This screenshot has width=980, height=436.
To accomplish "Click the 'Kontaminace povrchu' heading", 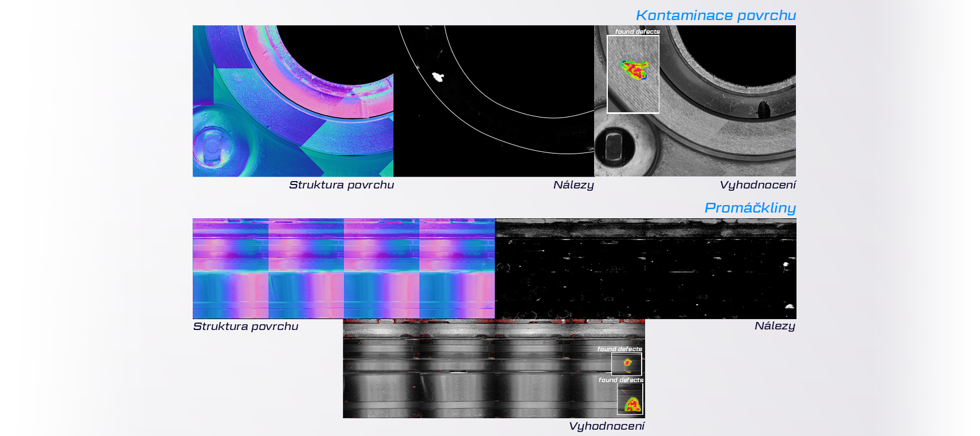I will point(716,15).
